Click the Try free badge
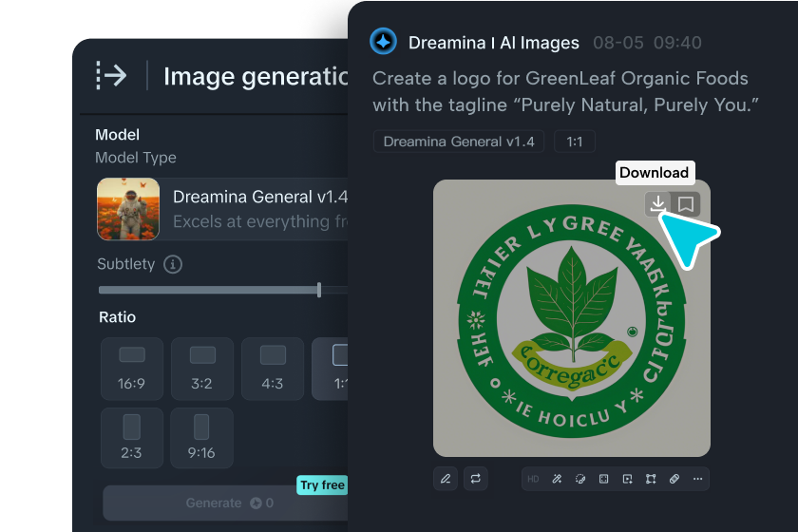This screenshot has width=798, height=532. coord(322,485)
